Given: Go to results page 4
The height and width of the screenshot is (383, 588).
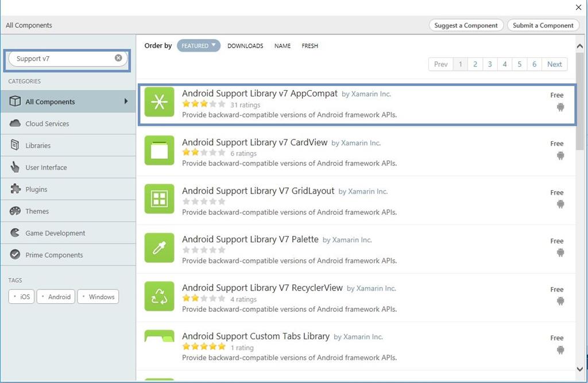Looking at the screenshot, I should [505, 64].
